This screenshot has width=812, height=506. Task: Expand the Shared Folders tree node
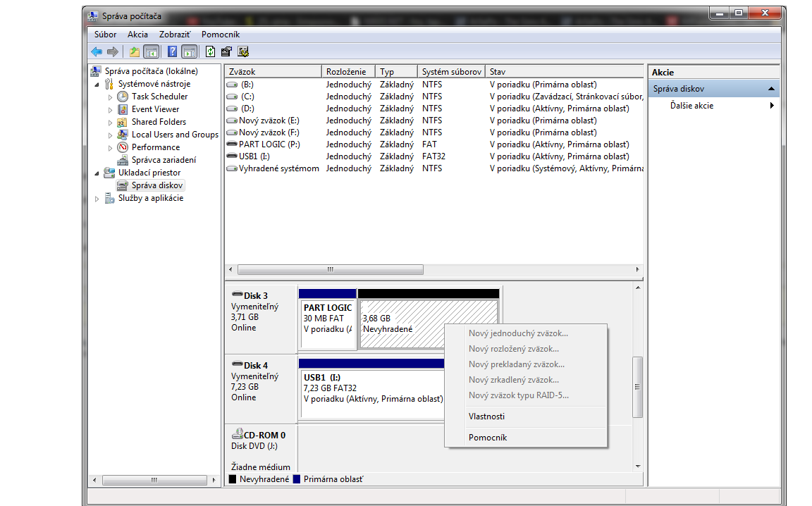point(111,122)
